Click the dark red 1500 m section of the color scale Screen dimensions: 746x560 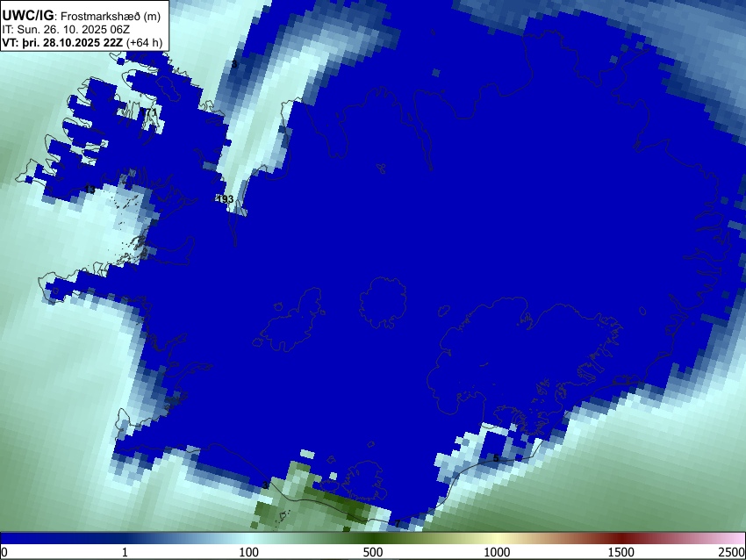pyautogui.click(x=621, y=538)
